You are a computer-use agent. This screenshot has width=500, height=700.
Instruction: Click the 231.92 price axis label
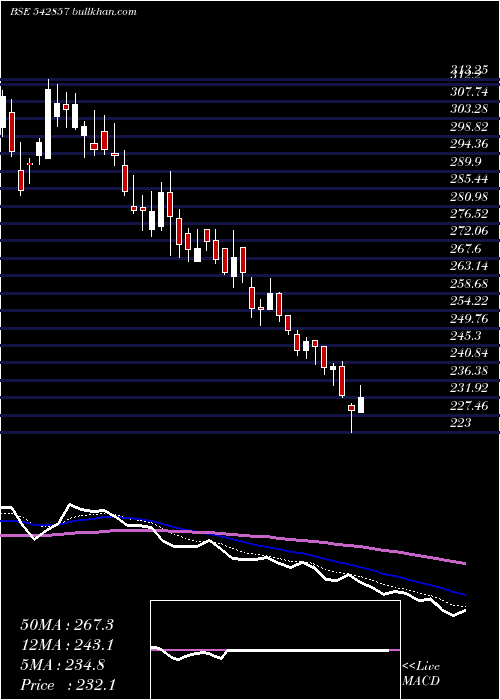[x=469, y=388]
